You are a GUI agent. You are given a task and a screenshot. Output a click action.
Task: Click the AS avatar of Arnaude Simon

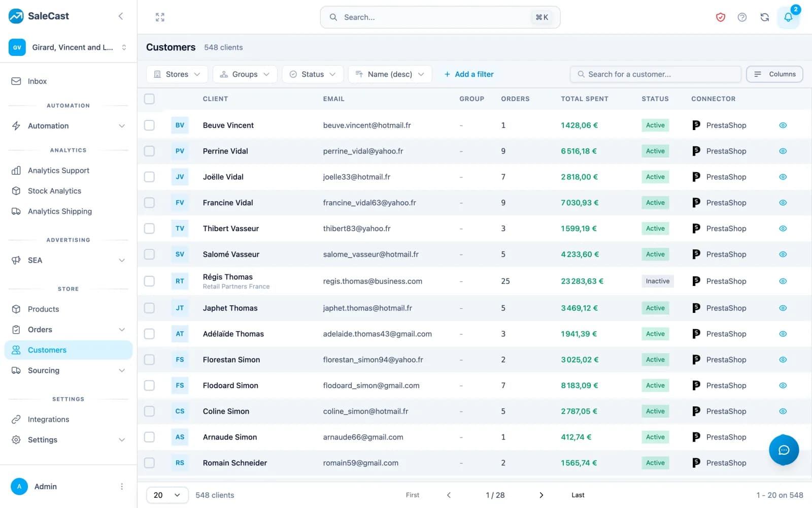pos(180,437)
